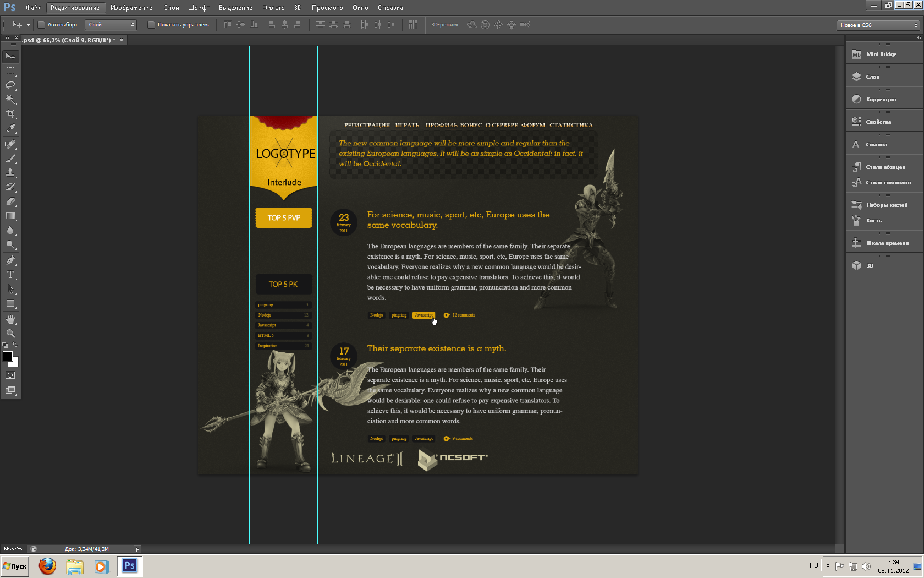924x578 pixels.
Task: Align left edges button
Action: pos(271,25)
